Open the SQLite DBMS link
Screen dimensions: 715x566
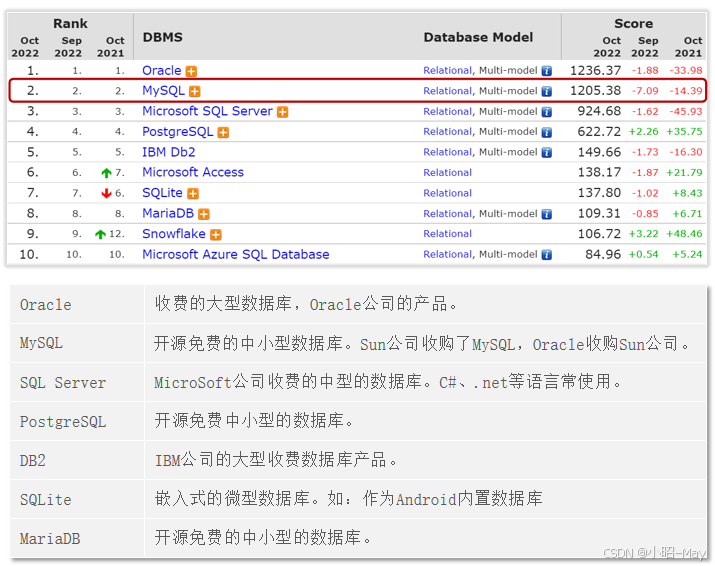162,193
